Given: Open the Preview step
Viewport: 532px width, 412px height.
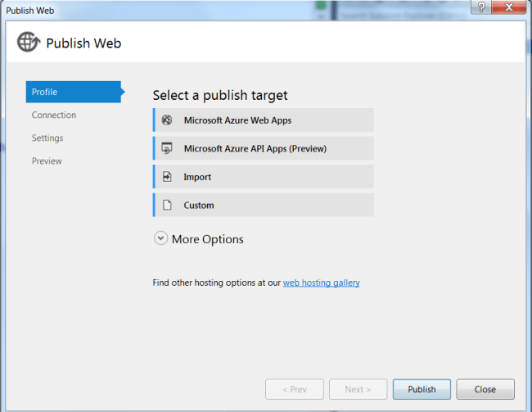Looking at the screenshot, I should click(x=47, y=161).
